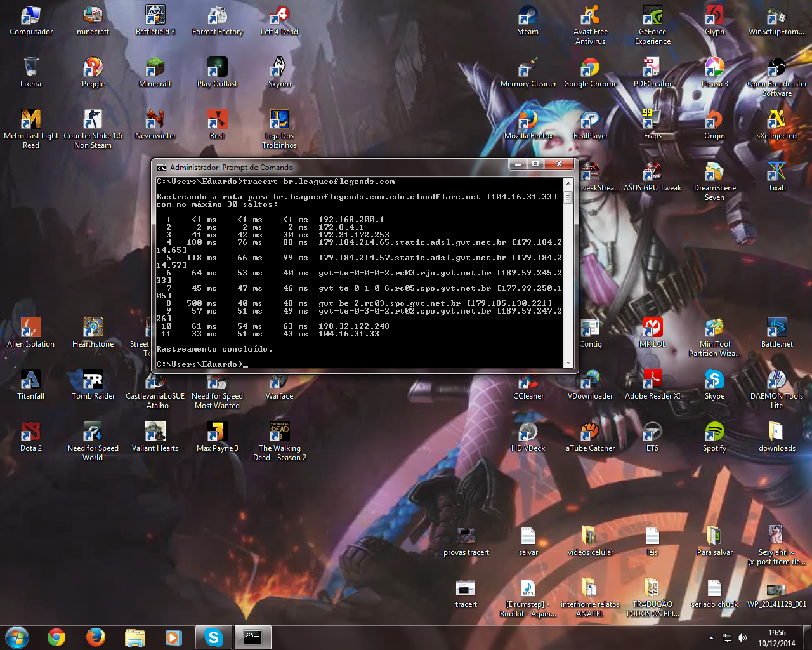Launch the Picasa 3 shortcut
The image size is (812, 650).
point(715,73)
